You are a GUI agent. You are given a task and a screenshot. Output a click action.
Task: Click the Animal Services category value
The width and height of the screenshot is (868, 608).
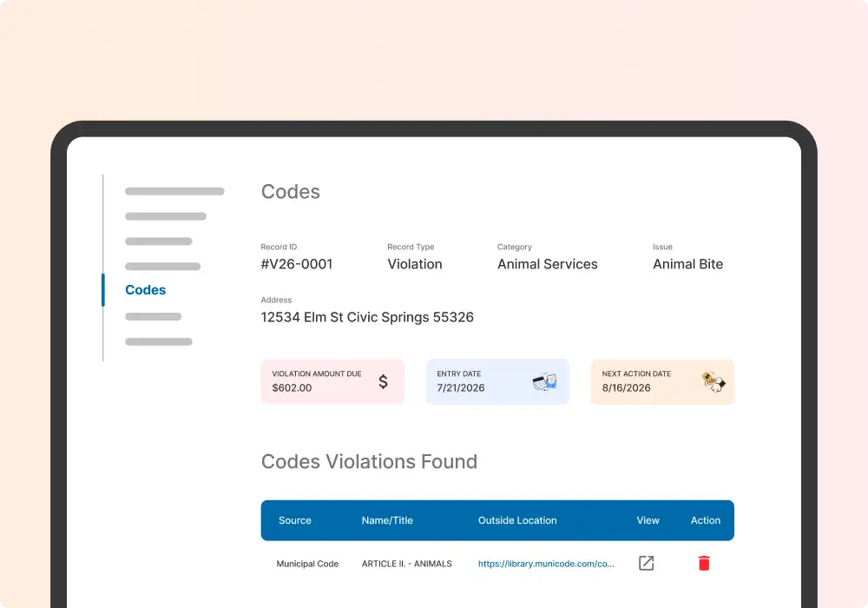tap(548, 264)
